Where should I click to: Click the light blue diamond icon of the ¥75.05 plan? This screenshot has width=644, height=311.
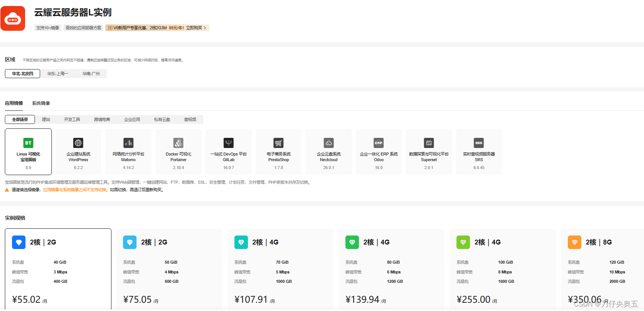[130, 242]
